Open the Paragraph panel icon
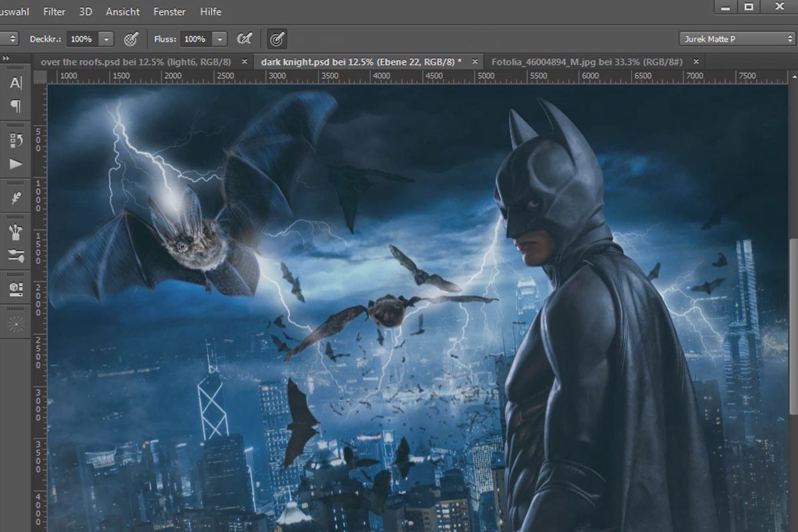The image size is (798, 532). pyautogui.click(x=16, y=106)
